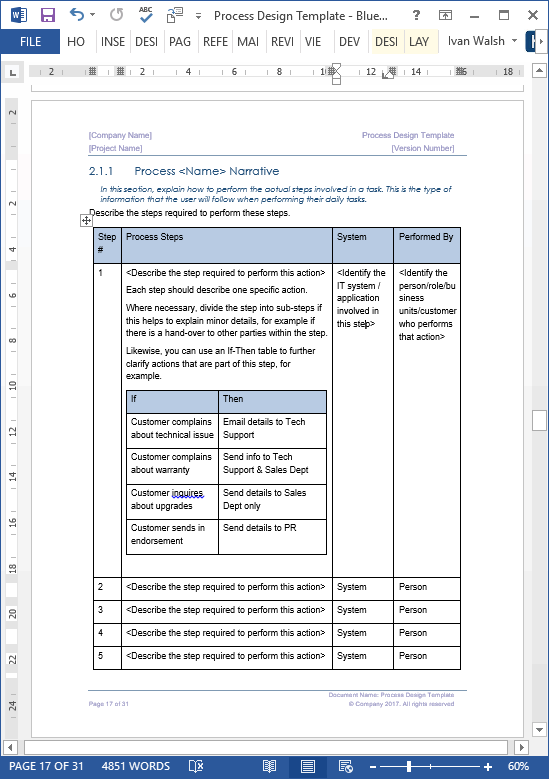Image resolution: width=549 pixels, height=779 pixels.
Task: Click the Word application icon
Action: [18, 15]
